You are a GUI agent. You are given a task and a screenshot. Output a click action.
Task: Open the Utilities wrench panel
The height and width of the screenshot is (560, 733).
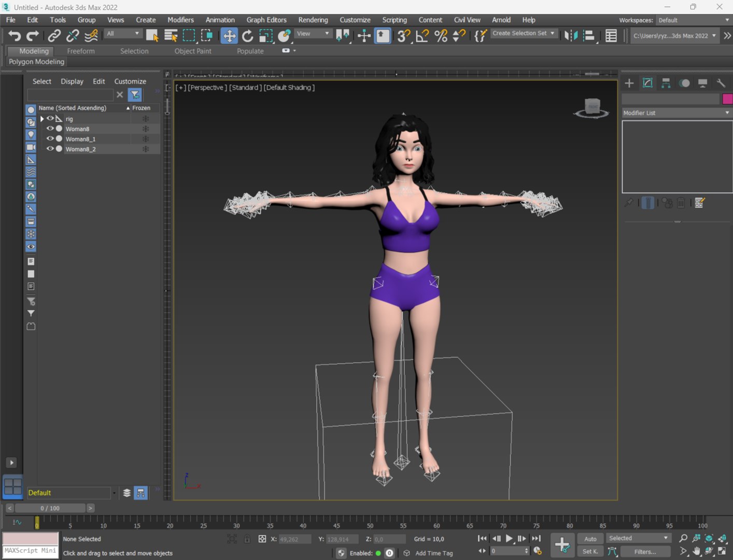[721, 83]
